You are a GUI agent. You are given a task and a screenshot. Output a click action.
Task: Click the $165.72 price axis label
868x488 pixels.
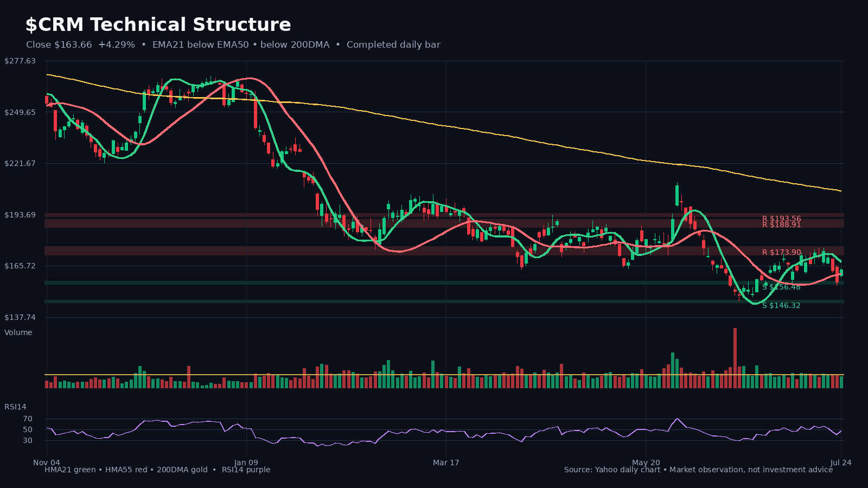pyautogui.click(x=20, y=266)
